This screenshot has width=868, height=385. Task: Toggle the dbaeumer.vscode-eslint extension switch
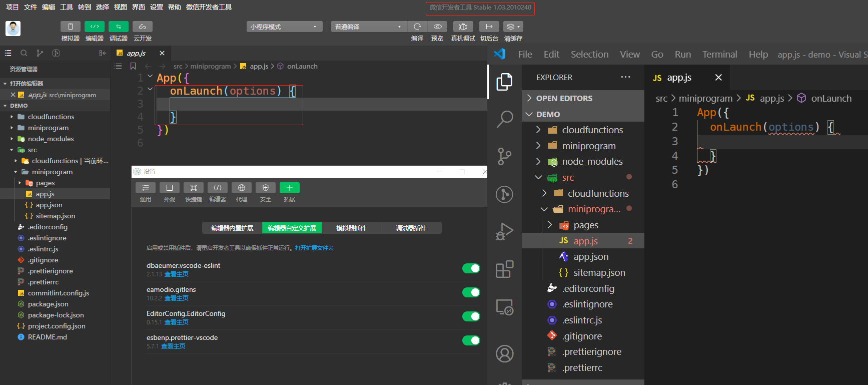tap(471, 268)
